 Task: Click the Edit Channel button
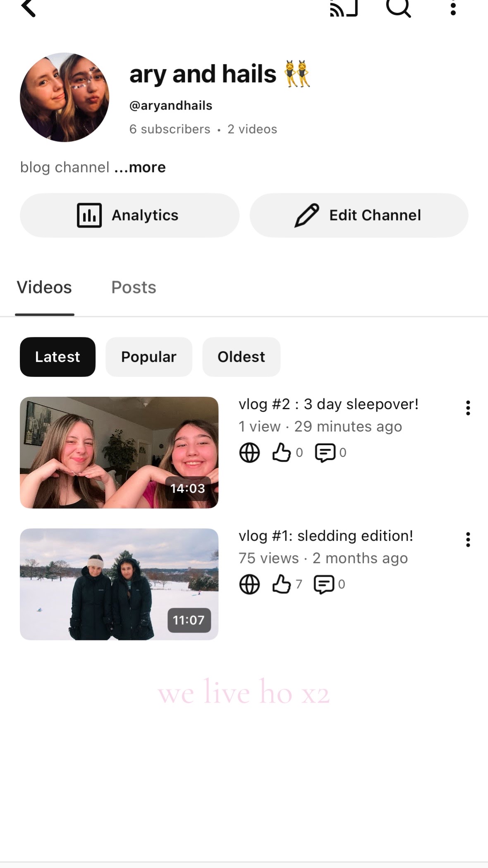pyautogui.click(x=359, y=215)
